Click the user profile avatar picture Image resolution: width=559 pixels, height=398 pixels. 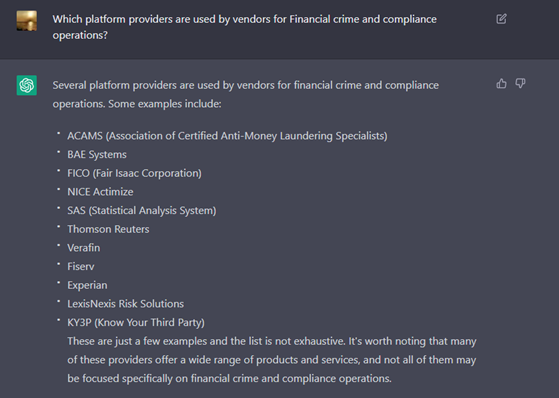27,21
